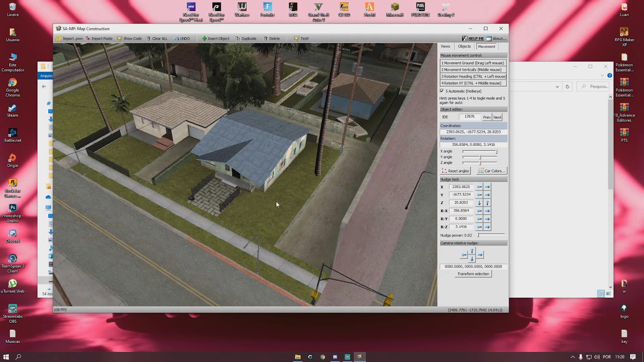Open the About... dialog

[496, 38]
